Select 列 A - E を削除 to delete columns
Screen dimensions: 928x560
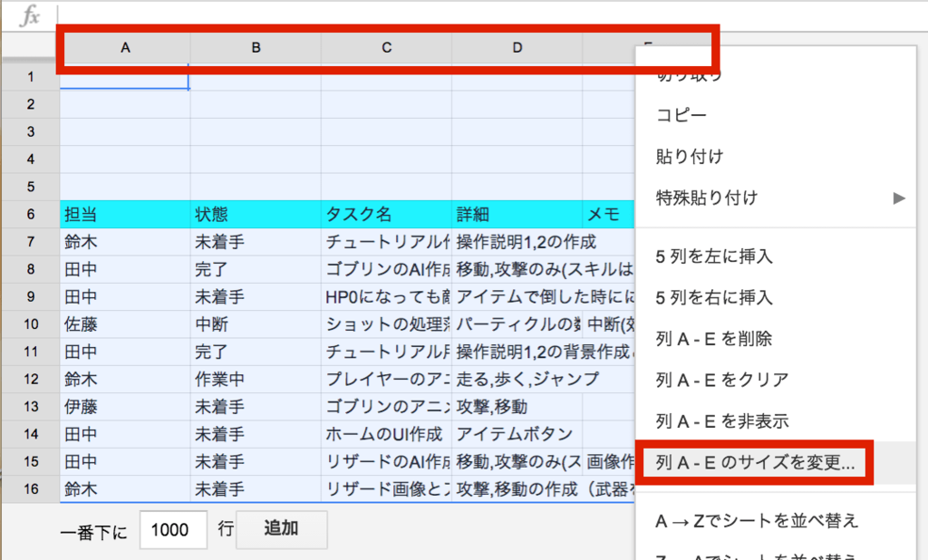[x=702, y=339]
